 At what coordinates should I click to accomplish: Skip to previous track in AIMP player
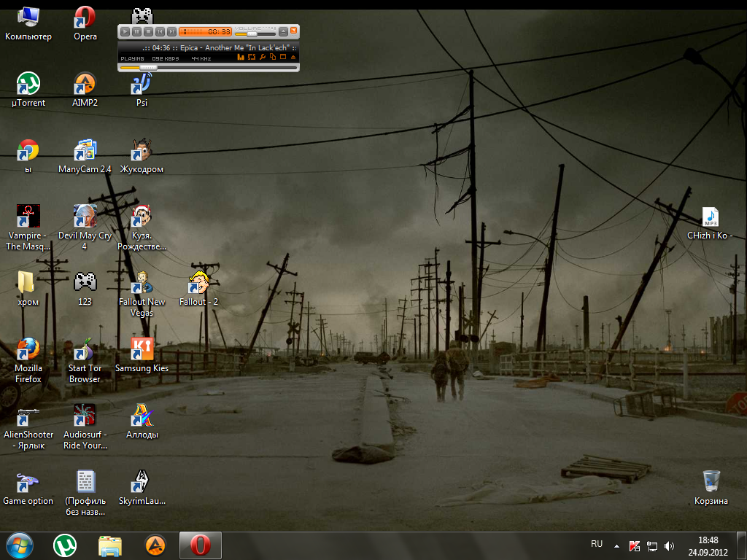click(160, 32)
